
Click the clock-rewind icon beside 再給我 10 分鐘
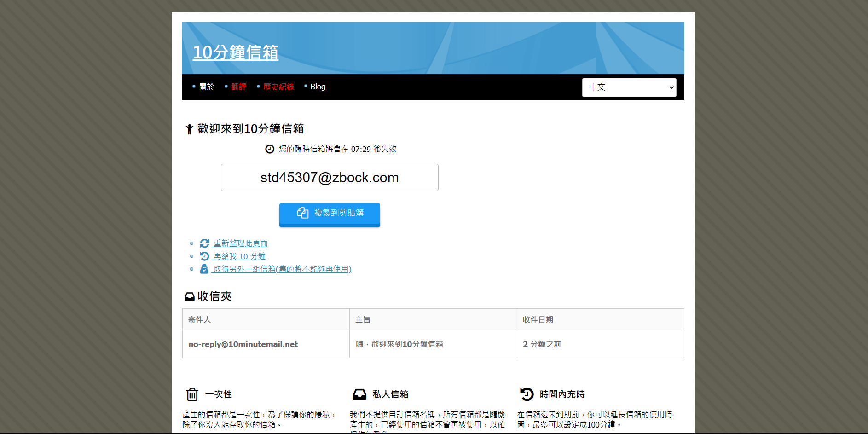(204, 256)
